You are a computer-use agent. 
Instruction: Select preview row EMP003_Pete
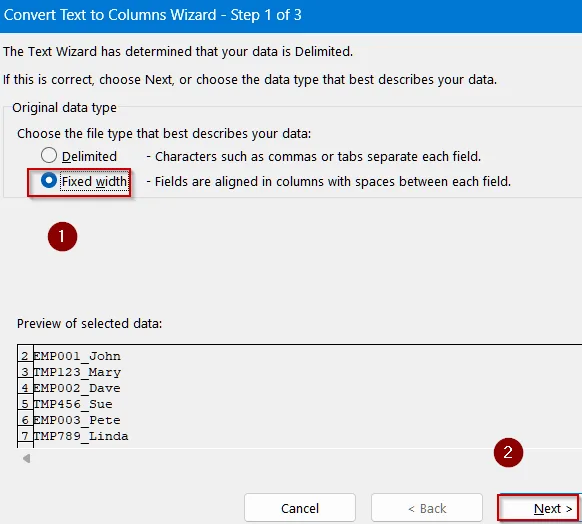point(77,420)
